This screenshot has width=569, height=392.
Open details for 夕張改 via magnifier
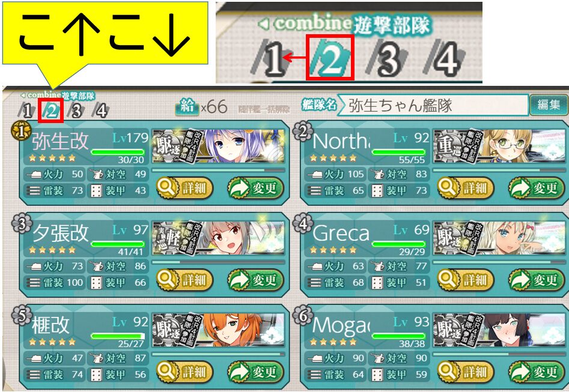184,280
